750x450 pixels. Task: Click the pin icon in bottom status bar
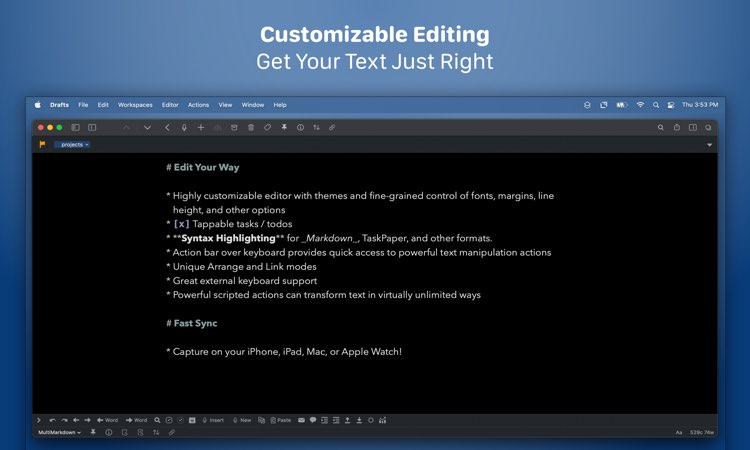pos(93,432)
